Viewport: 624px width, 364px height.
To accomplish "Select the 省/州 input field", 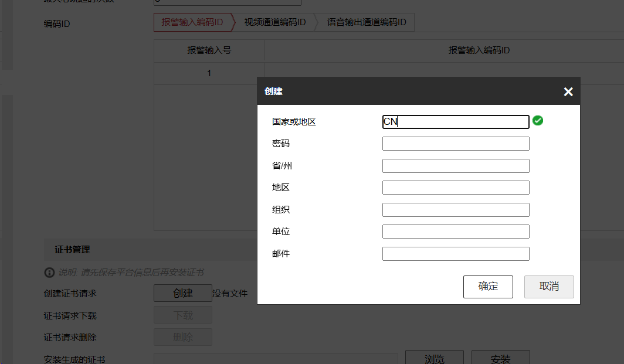I will point(455,165).
